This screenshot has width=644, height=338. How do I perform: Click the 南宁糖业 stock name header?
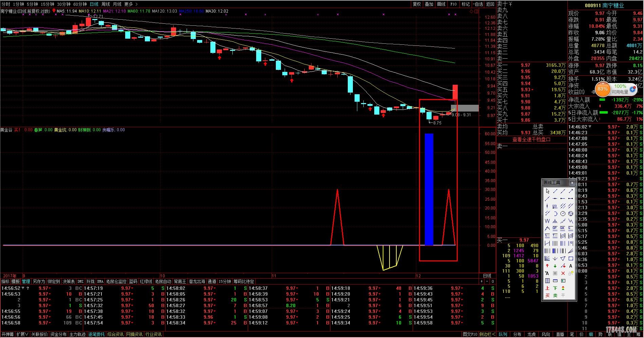(613, 5)
